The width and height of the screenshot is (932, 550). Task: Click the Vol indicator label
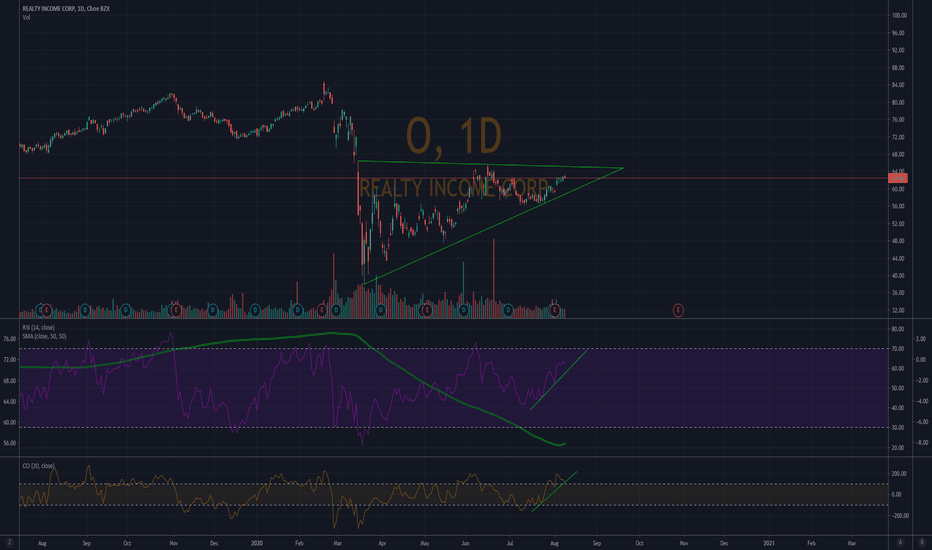pos(26,18)
